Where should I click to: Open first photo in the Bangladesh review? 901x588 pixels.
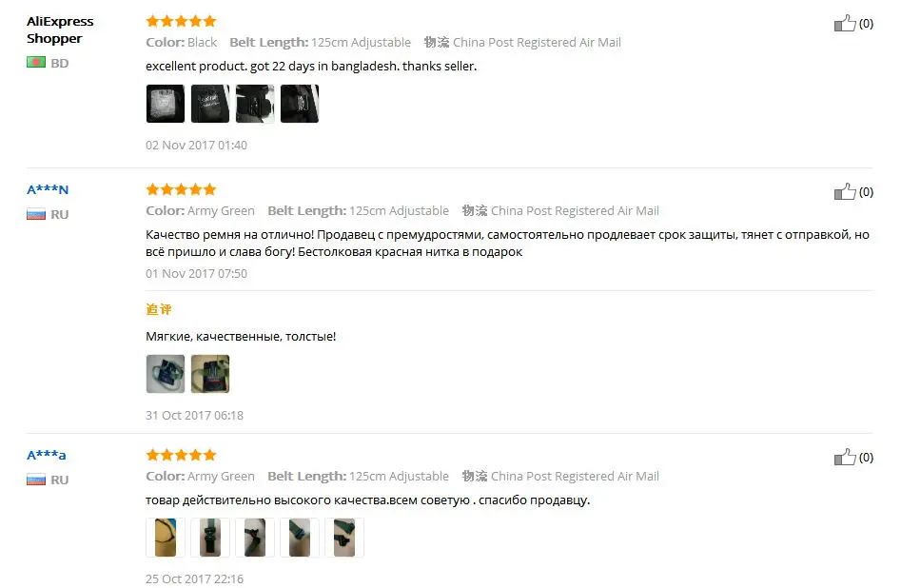coord(166,104)
